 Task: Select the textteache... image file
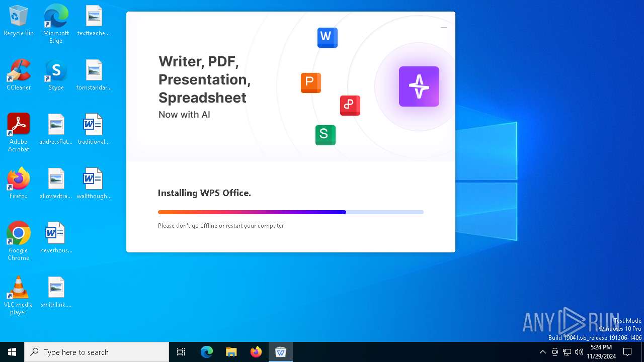[x=94, y=21]
